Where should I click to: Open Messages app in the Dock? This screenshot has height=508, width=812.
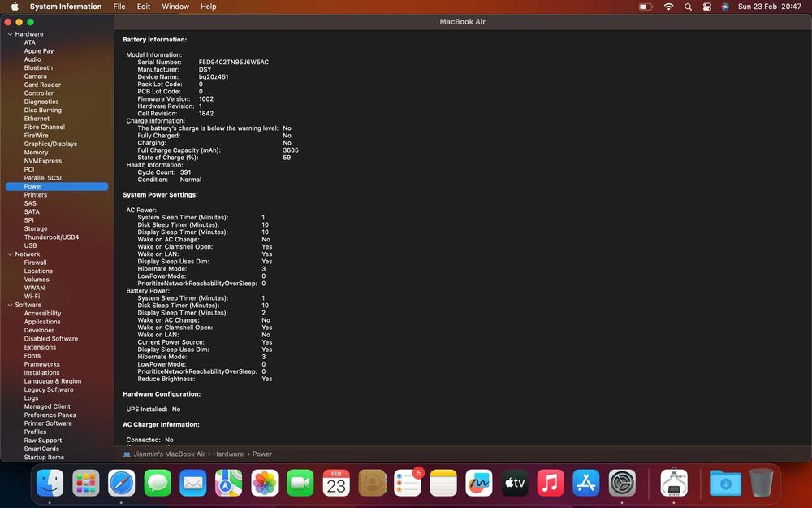tap(158, 483)
